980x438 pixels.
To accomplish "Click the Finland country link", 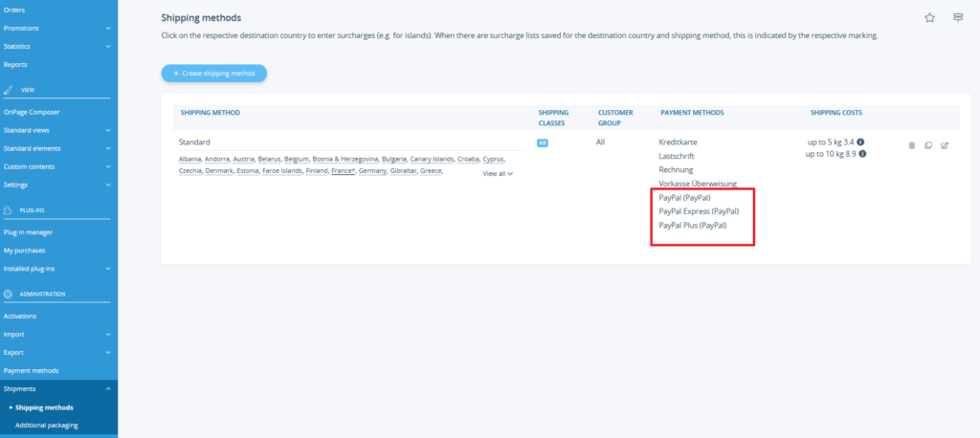I will click(x=318, y=170).
